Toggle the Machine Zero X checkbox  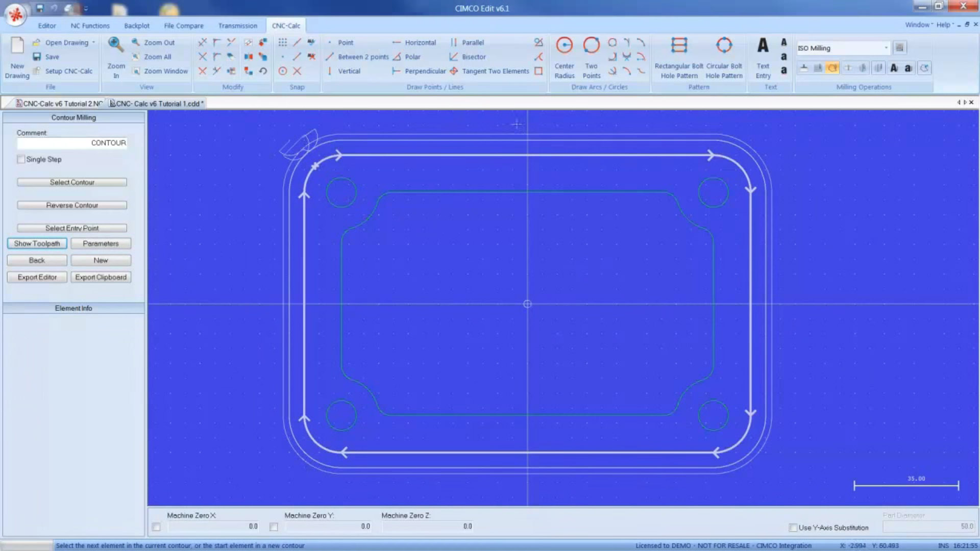pyautogui.click(x=156, y=527)
